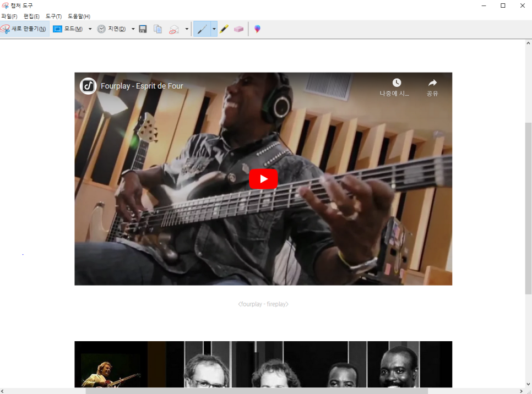The image size is (532, 394).
Task: Click the horizontal scrollbar thumb
Action: [x=257, y=391]
